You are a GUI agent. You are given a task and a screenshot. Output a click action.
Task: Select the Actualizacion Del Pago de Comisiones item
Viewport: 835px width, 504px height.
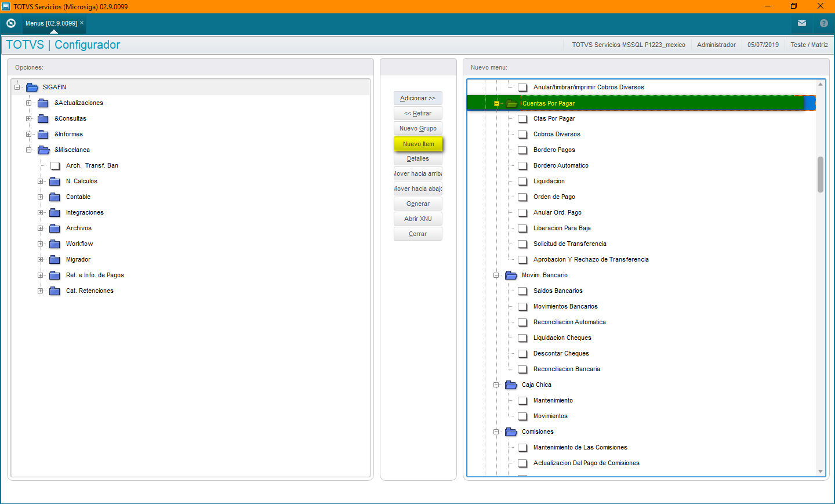(586, 463)
